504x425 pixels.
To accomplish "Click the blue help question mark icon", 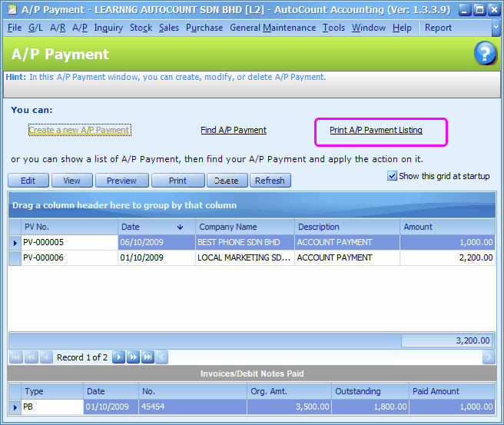I will pos(485,53).
